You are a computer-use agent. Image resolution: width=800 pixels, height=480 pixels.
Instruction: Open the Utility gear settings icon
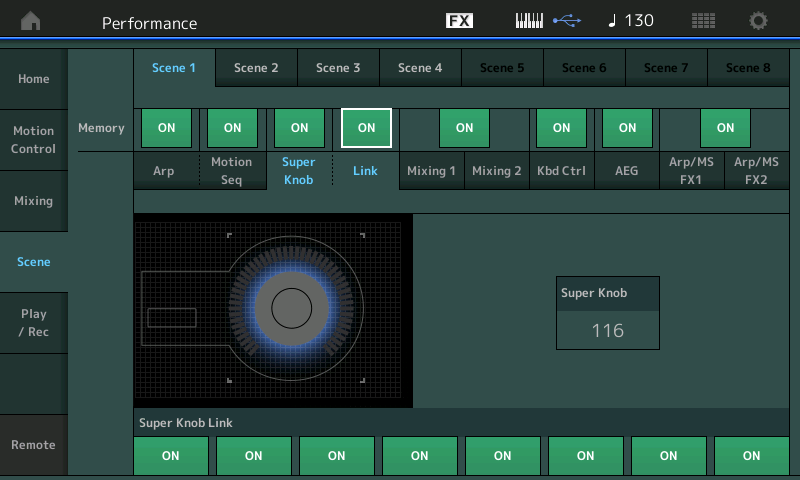point(758,21)
